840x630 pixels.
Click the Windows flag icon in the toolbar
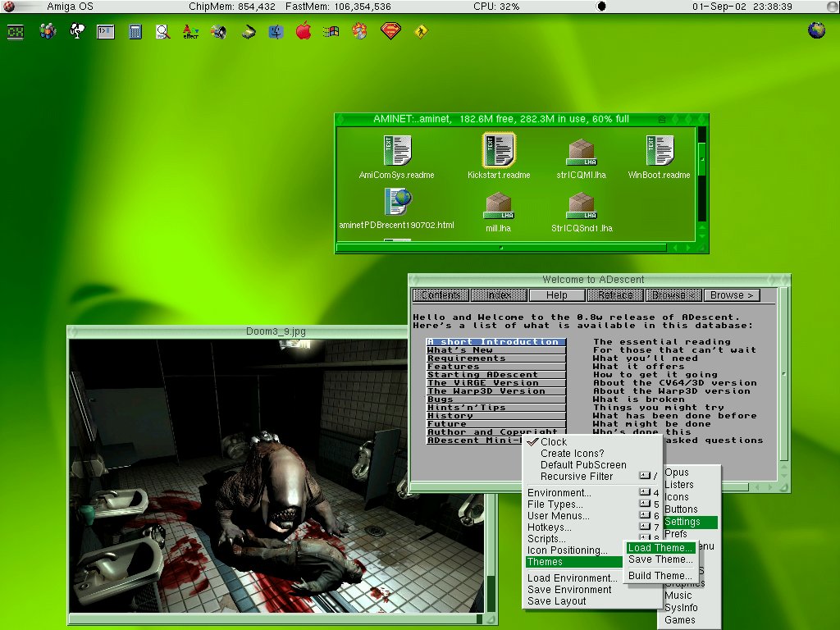[331, 32]
